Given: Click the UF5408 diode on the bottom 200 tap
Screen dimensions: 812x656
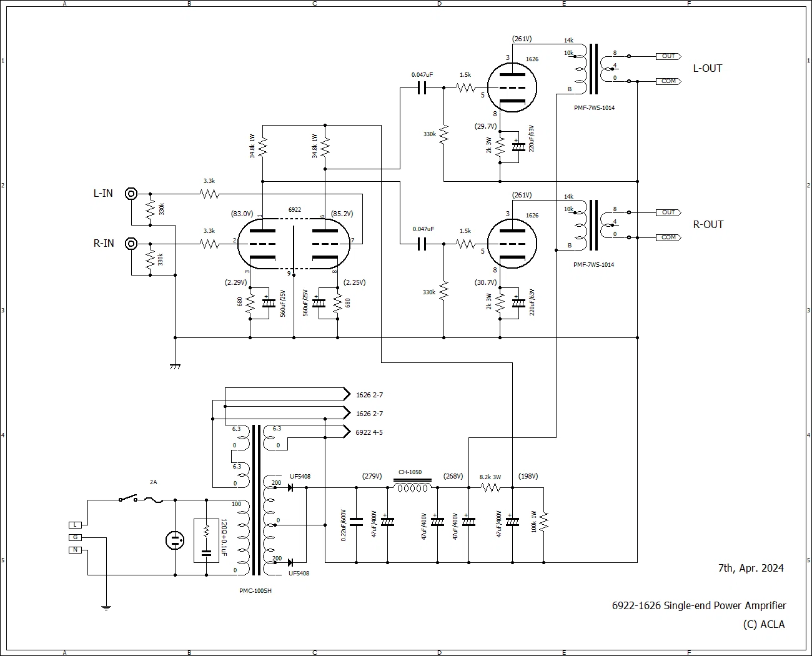Looking at the screenshot, I should pos(290,562).
